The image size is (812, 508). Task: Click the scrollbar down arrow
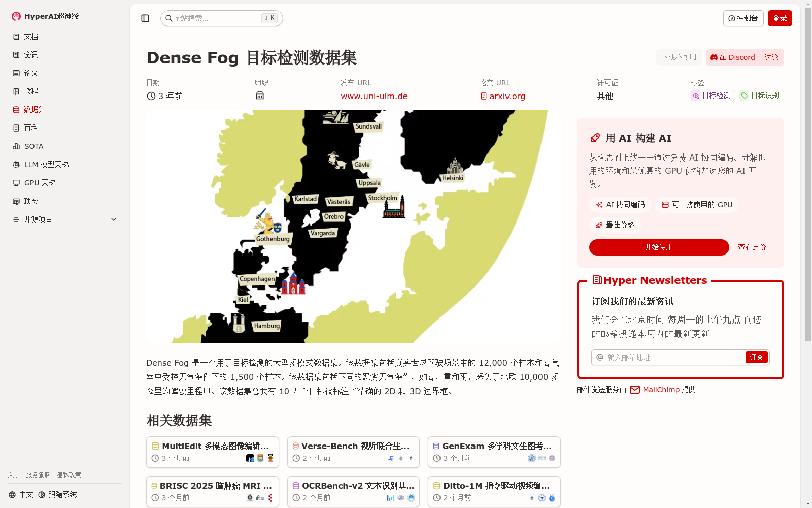(808, 504)
